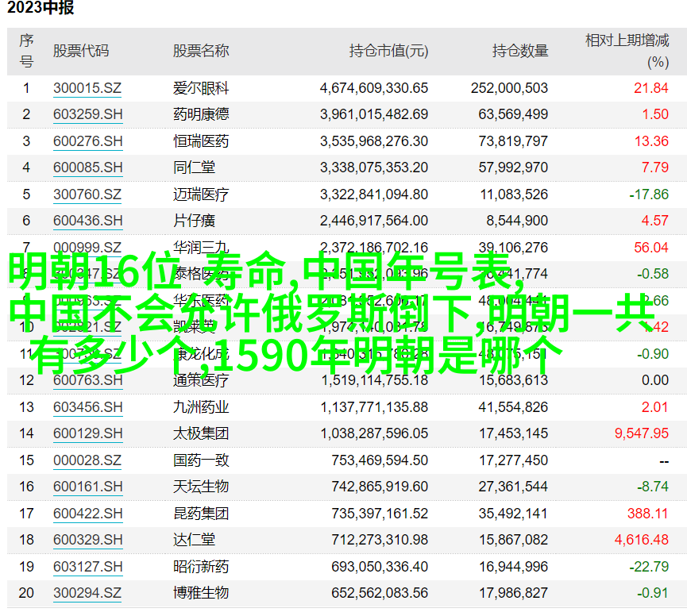The width and height of the screenshot is (687, 616).
Task: Follow the 600329.SH code link
Action: coord(87,540)
